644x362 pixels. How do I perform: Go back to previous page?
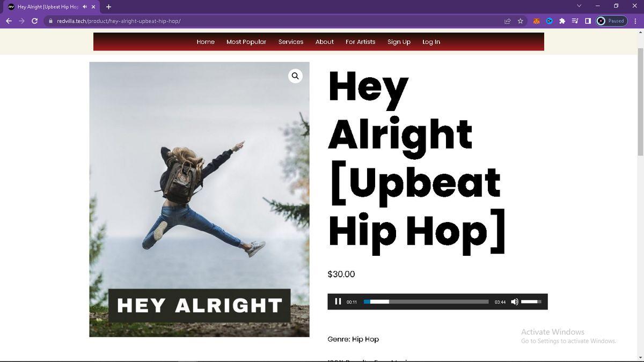[x=9, y=21]
